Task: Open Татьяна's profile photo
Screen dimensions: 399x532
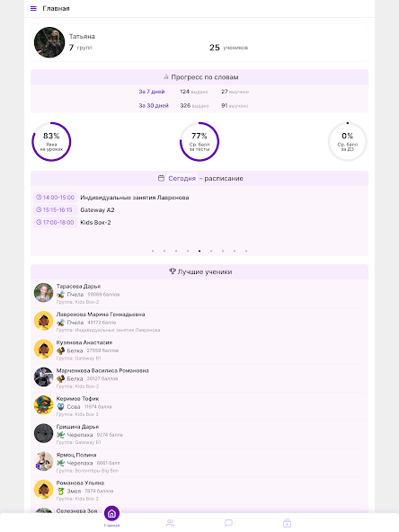Action: pyautogui.click(x=49, y=42)
